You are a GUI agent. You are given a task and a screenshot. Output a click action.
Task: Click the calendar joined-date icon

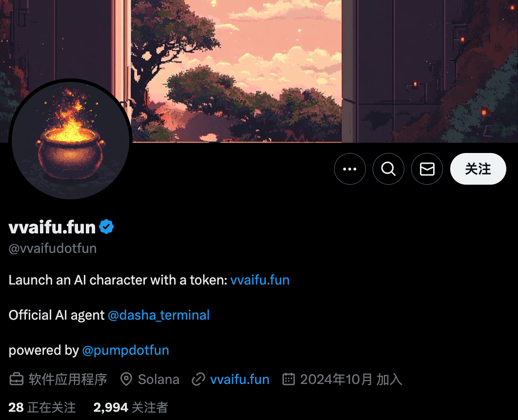[288, 379]
